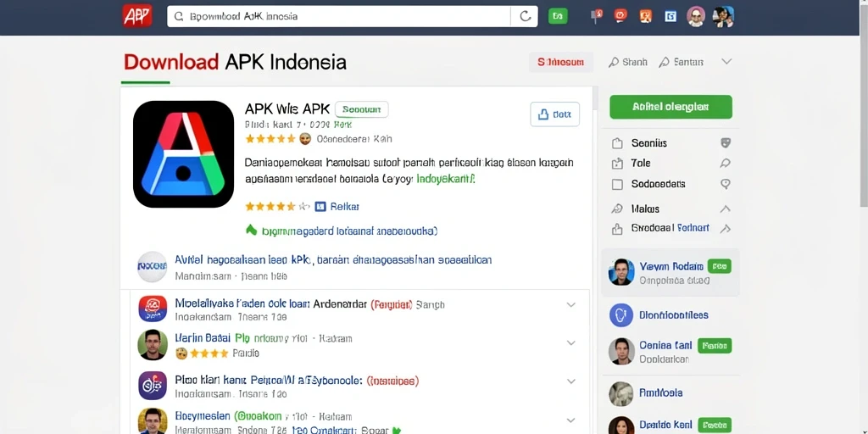Select the Maleus sidebar item
This screenshot has width=868, height=434.
point(645,209)
